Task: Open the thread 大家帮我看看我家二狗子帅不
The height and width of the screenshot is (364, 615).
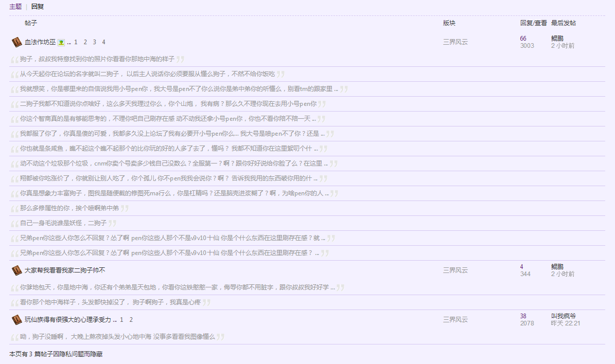Action: tap(65, 270)
